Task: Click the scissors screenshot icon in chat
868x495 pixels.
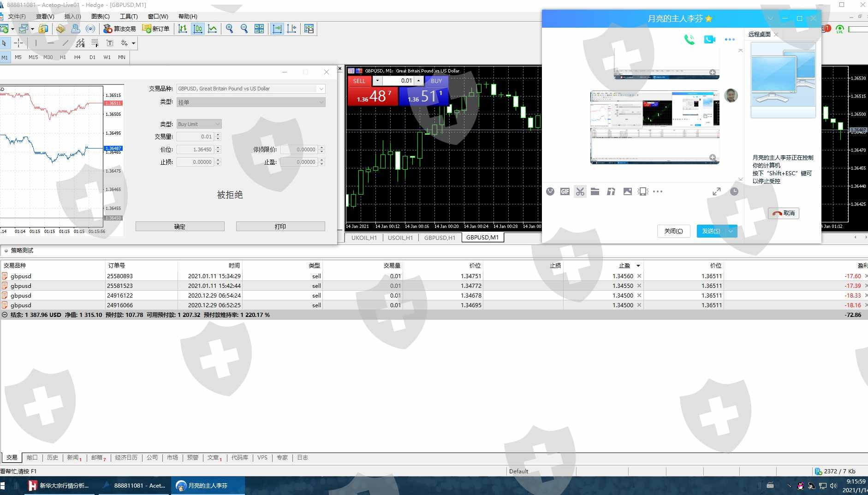Action: click(x=580, y=191)
